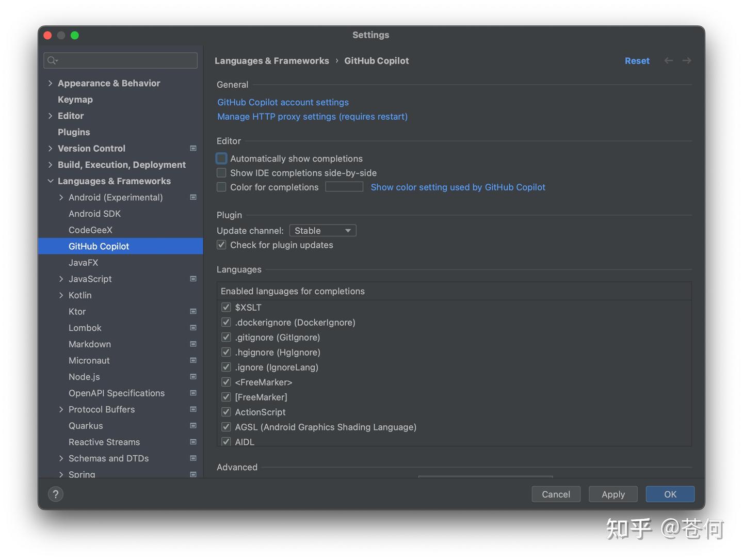The image size is (743, 560).
Task: Click project-level icon beside Version Control
Action: coord(193,148)
